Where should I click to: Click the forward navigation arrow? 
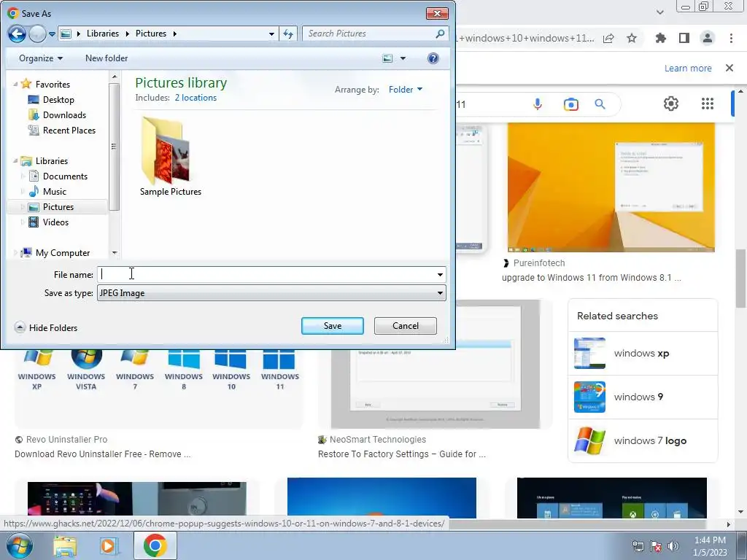tap(37, 34)
